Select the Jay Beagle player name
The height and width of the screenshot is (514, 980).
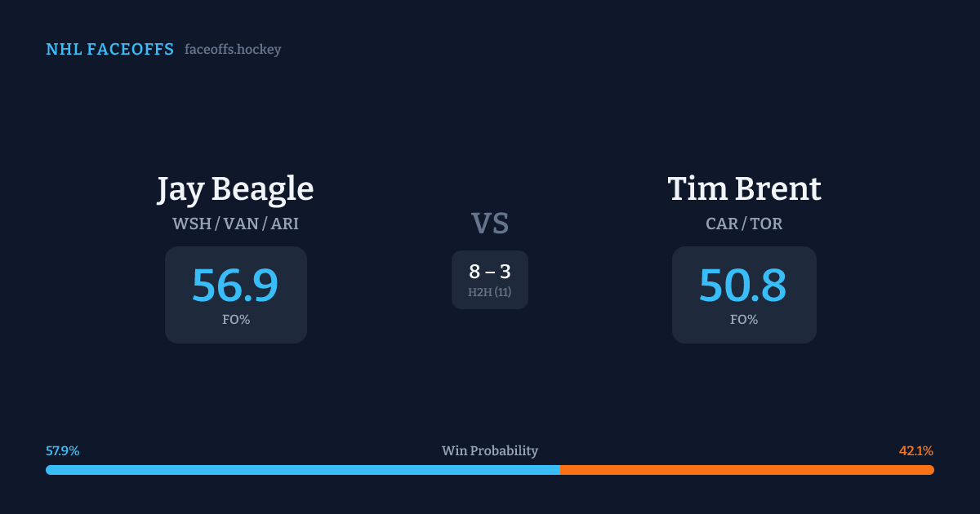click(x=235, y=189)
